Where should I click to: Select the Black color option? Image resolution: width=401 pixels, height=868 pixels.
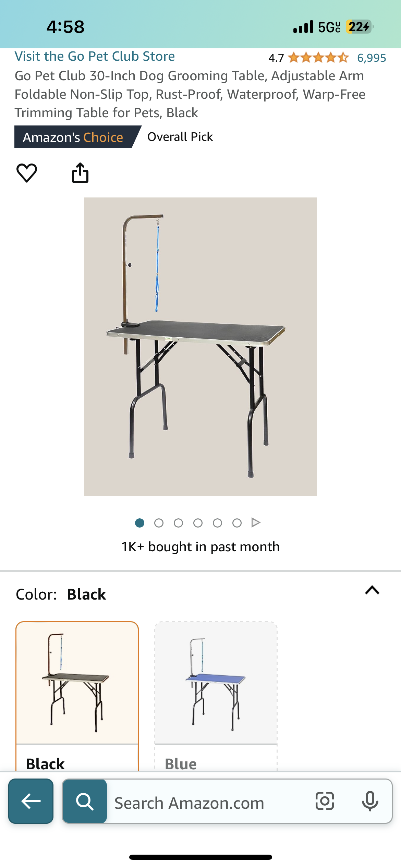[77, 696]
